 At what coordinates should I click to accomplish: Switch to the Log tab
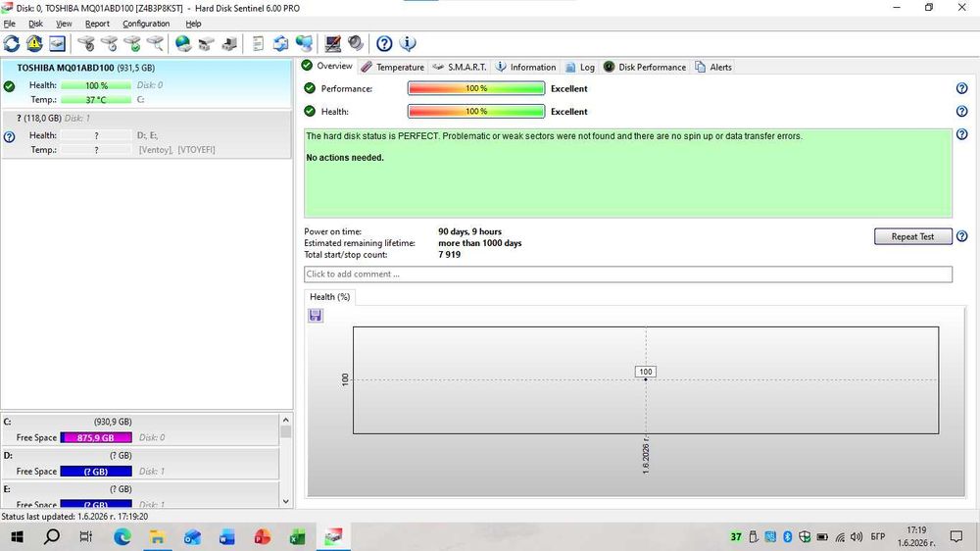pyautogui.click(x=580, y=67)
